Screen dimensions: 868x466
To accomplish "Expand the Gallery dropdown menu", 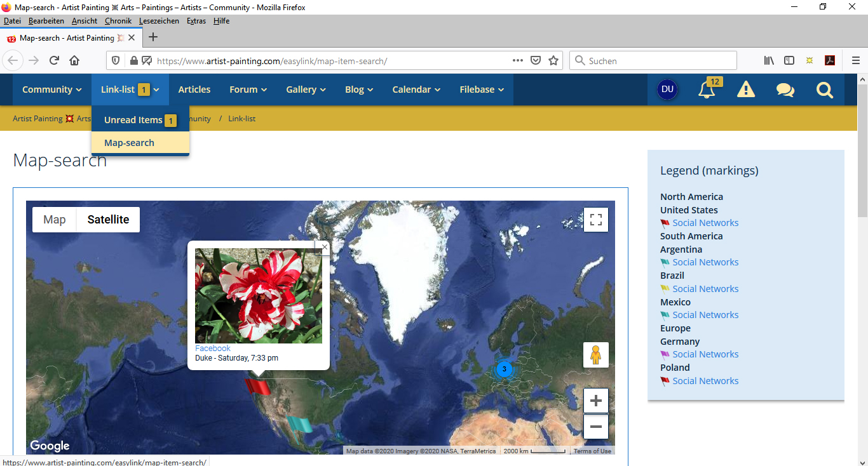I will point(306,90).
